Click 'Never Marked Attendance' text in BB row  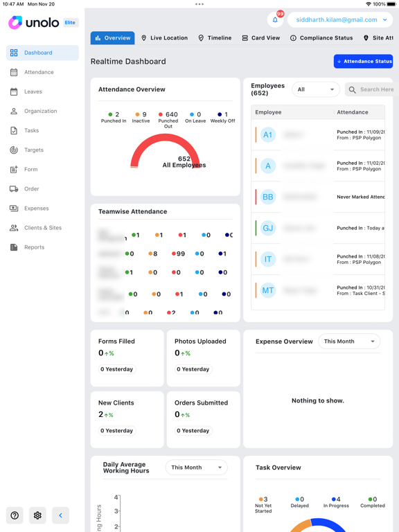tap(361, 197)
